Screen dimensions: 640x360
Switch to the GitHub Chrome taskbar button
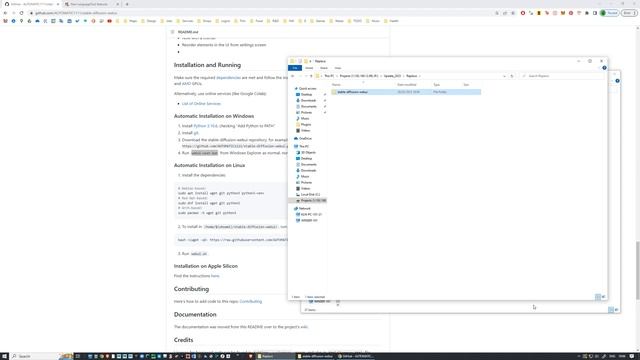coord(355,356)
